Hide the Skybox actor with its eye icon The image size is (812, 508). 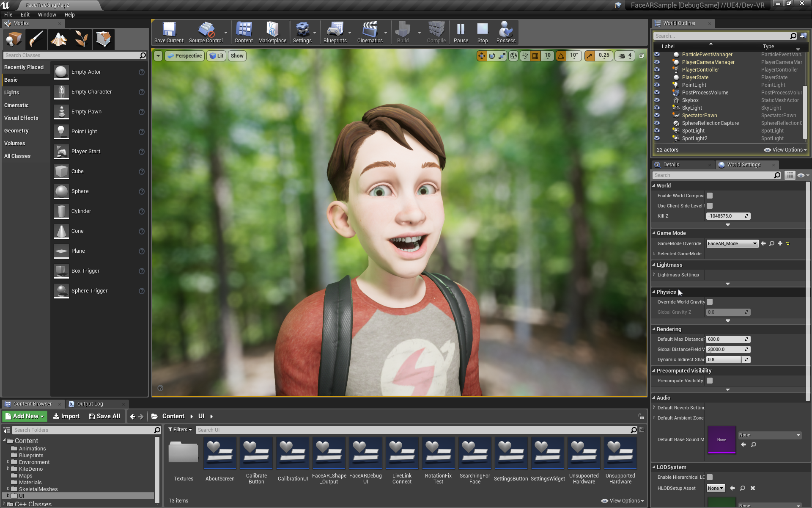coord(657,100)
